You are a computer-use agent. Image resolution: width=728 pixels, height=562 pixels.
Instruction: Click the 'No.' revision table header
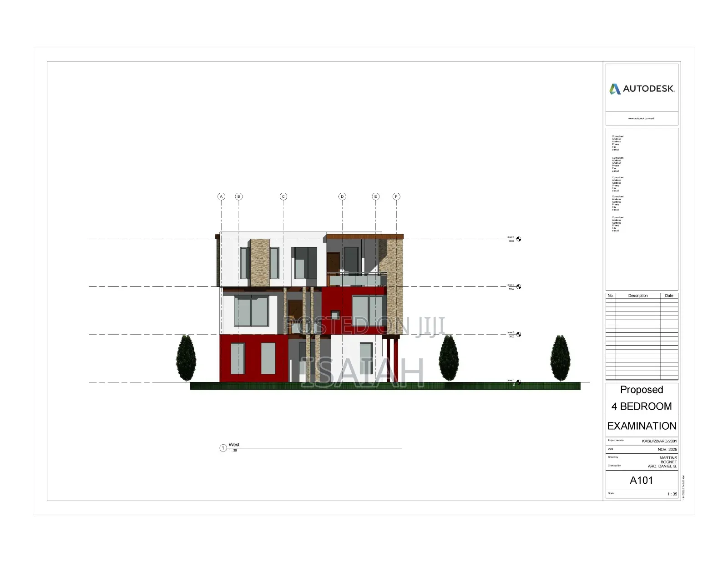[x=611, y=296]
